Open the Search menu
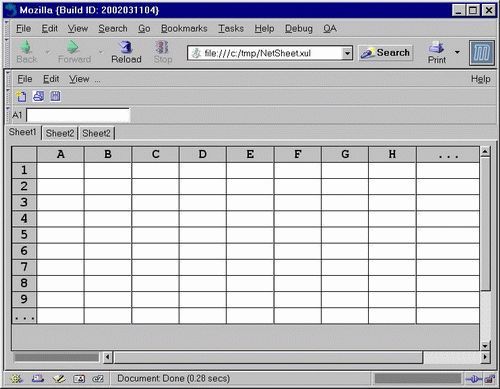The height and width of the screenshot is (389, 500). point(113,29)
